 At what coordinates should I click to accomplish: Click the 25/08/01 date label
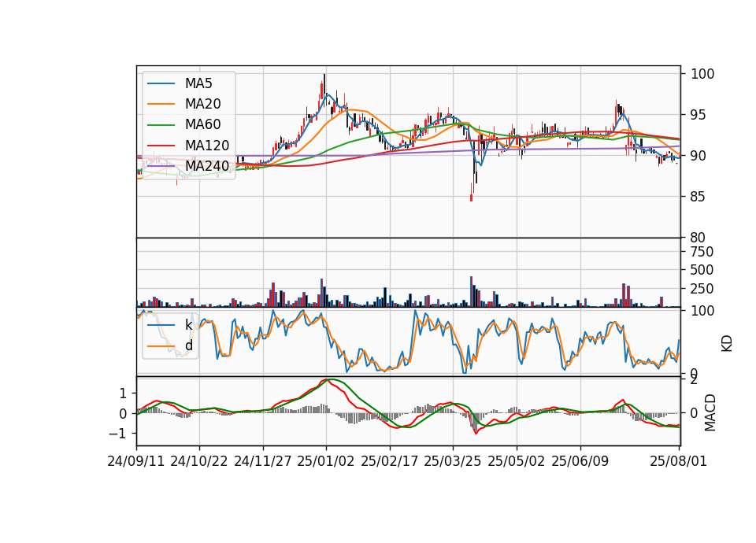pyautogui.click(x=678, y=461)
